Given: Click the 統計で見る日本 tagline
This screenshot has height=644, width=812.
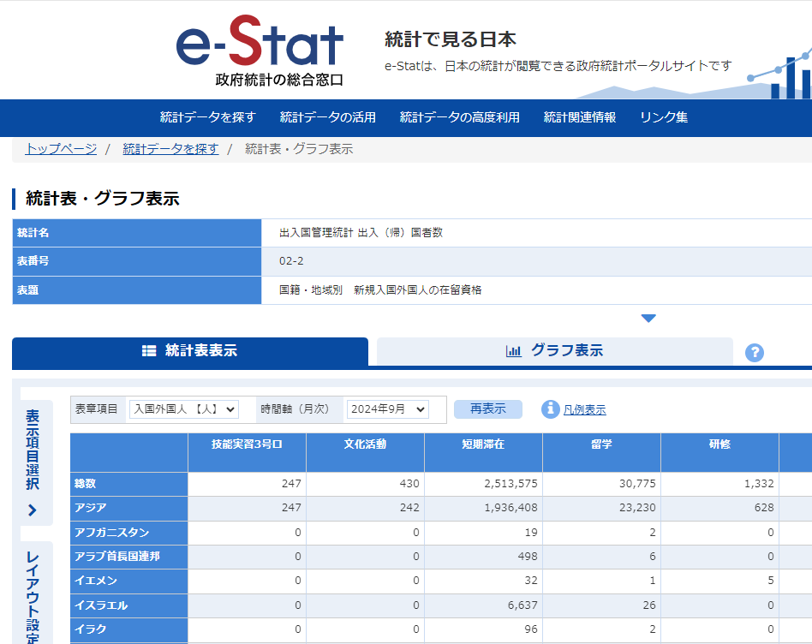Looking at the screenshot, I should click(450, 40).
